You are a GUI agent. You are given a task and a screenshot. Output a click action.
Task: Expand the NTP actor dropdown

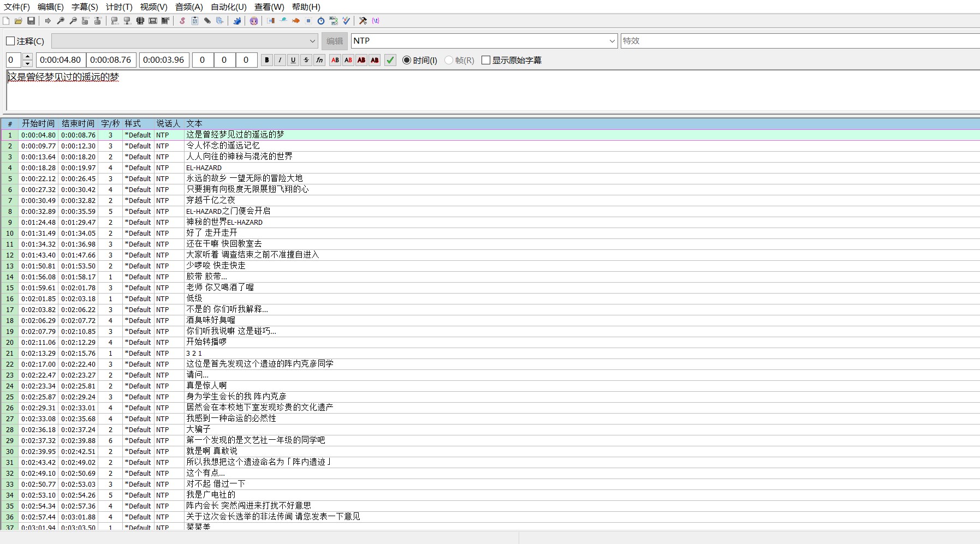pos(612,41)
